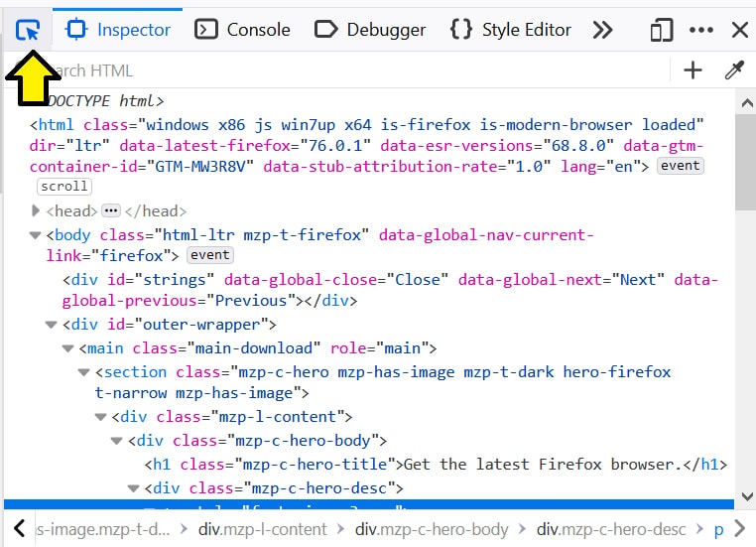Activate the element picker tool

29,30
